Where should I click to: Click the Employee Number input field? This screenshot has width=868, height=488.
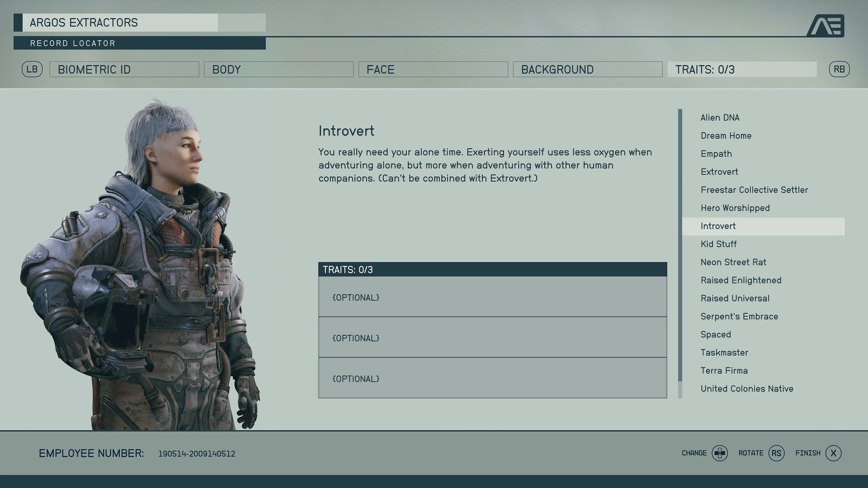tap(197, 454)
